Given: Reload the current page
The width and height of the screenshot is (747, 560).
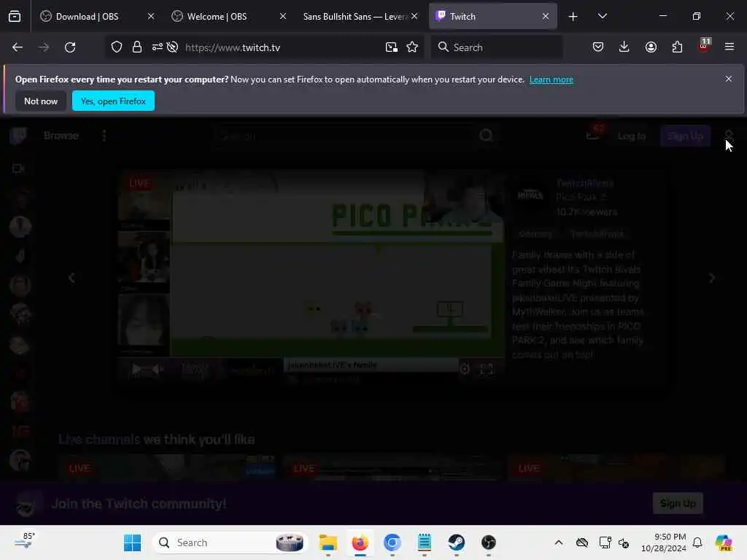Looking at the screenshot, I should [x=70, y=47].
